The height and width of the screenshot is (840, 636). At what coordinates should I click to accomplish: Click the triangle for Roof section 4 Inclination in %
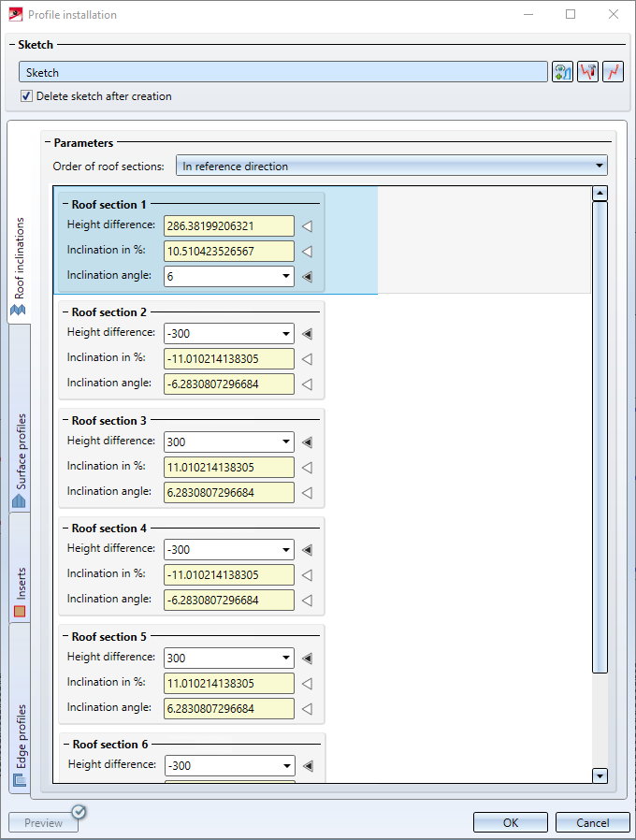click(x=307, y=575)
